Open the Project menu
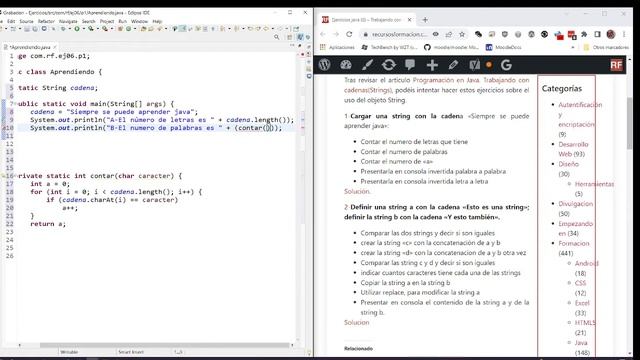Viewport: 640px width, 360px height. coord(107,21)
